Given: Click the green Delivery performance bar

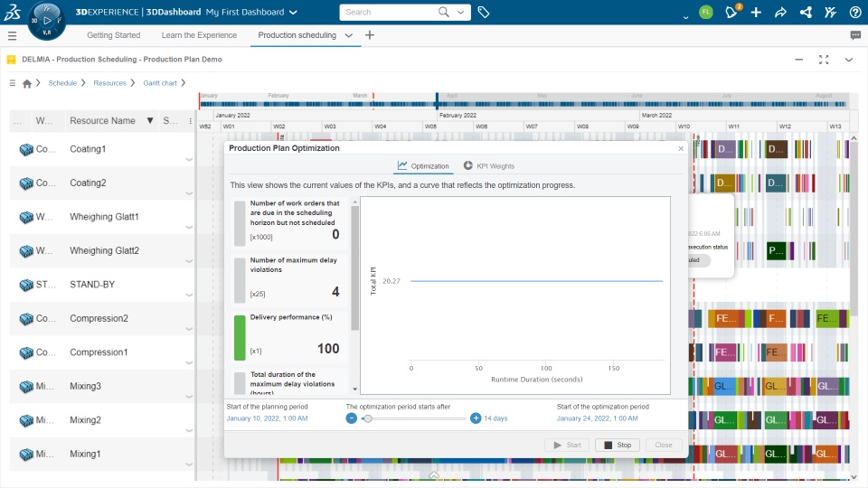Looking at the screenshot, I should pyautogui.click(x=240, y=338).
